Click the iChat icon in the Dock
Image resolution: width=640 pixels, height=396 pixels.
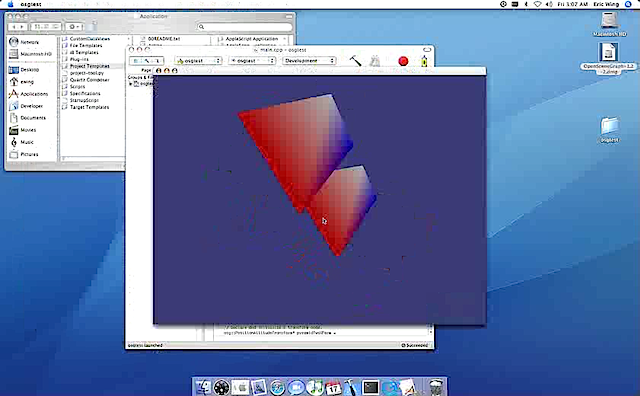[296, 387]
